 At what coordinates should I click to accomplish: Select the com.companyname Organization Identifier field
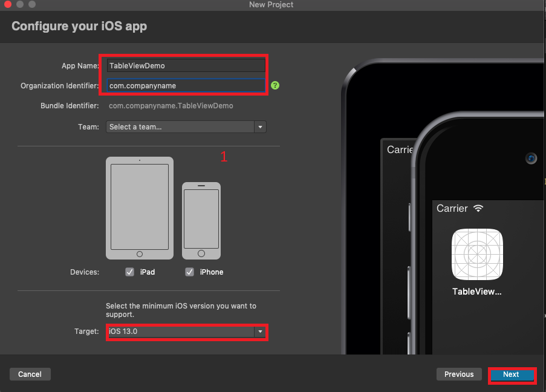(x=185, y=85)
